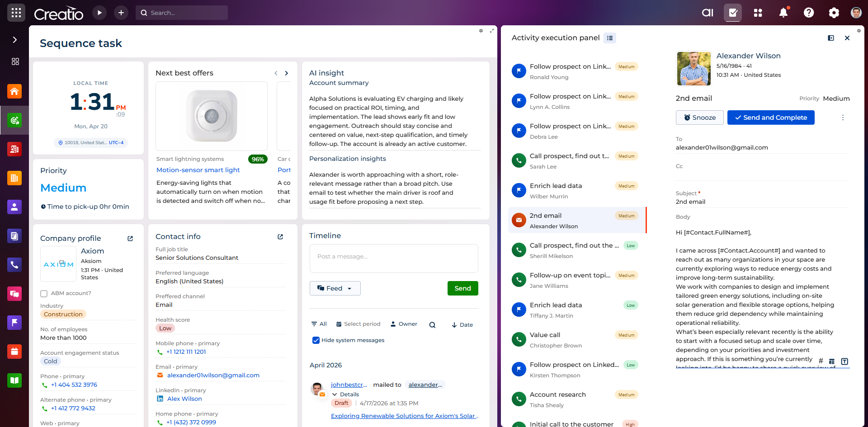Expand the left navigation sidebar
This screenshot has width=868, height=427.
click(x=14, y=40)
